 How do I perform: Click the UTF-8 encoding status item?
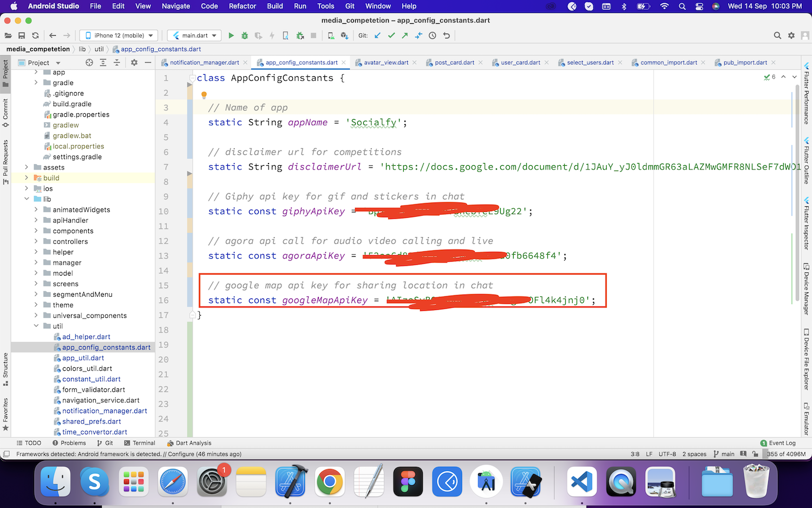pyautogui.click(x=667, y=454)
